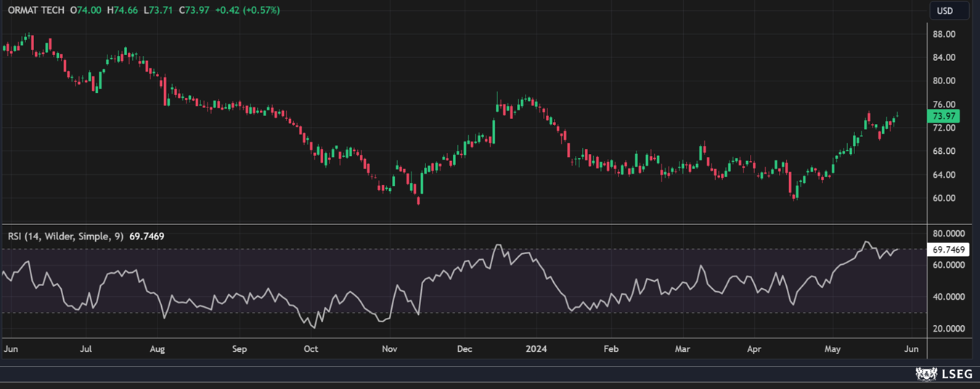This screenshot has width=980, height=389.
Task: Click the 88.00 price scale label
Action: pyautogui.click(x=943, y=34)
